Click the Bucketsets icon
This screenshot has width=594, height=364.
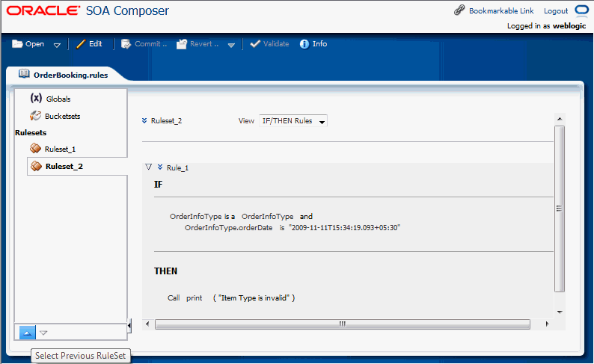pyautogui.click(x=36, y=115)
